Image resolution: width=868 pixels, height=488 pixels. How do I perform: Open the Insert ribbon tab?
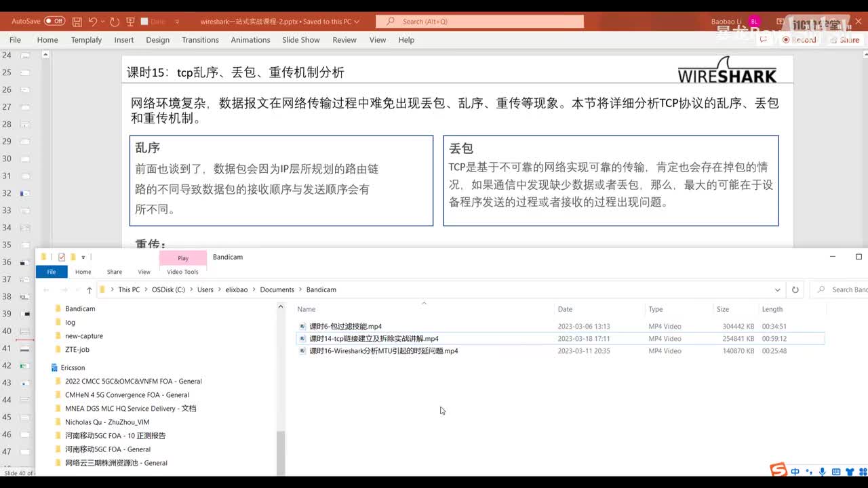point(124,40)
